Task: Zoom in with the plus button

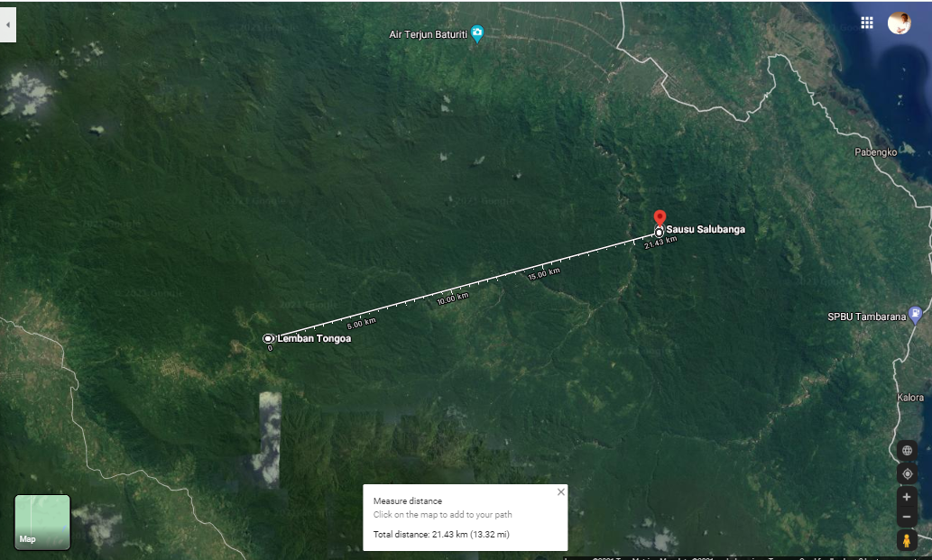Action: [x=907, y=497]
